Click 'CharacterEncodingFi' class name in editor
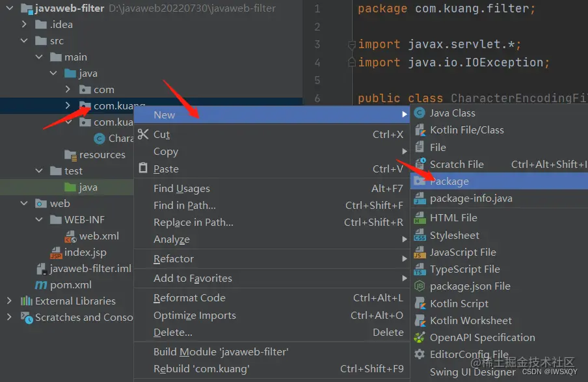The height and width of the screenshot is (382, 588). [x=519, y=98]
